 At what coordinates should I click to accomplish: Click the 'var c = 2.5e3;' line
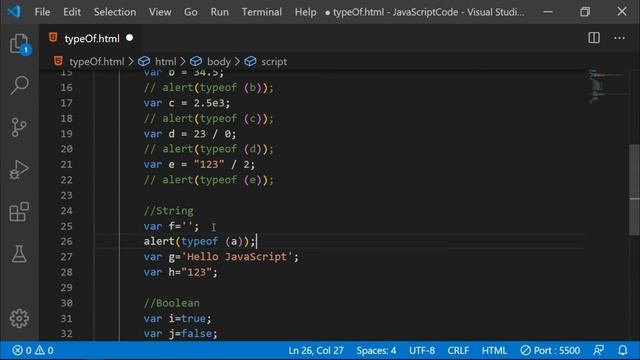(x=187, y=103)
